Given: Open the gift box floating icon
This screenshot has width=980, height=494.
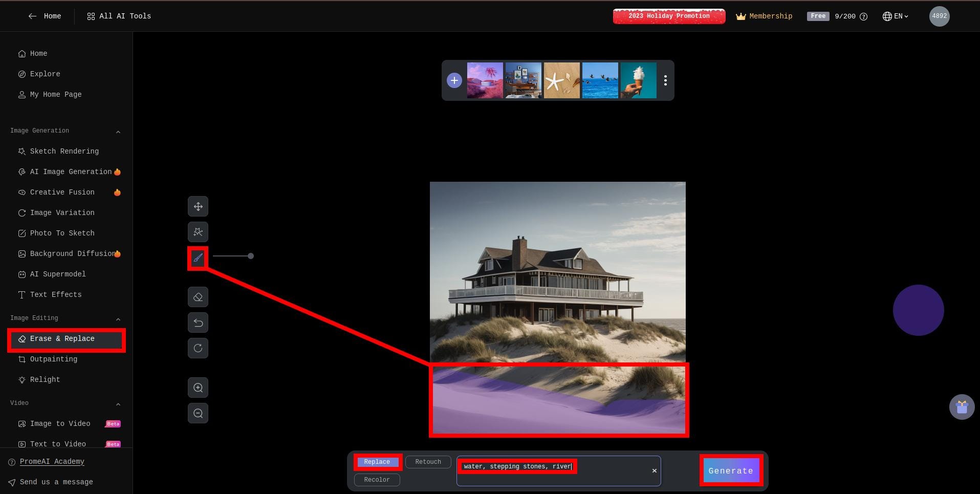Looking at the screenshot, I should click(962, 407).
